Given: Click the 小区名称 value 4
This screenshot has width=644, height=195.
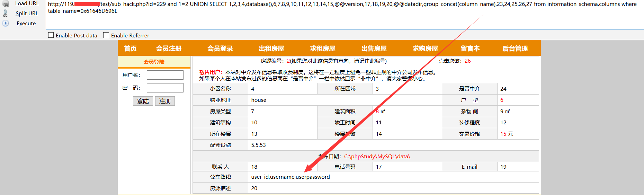Looking at the screenshot, I should (253, 89).
